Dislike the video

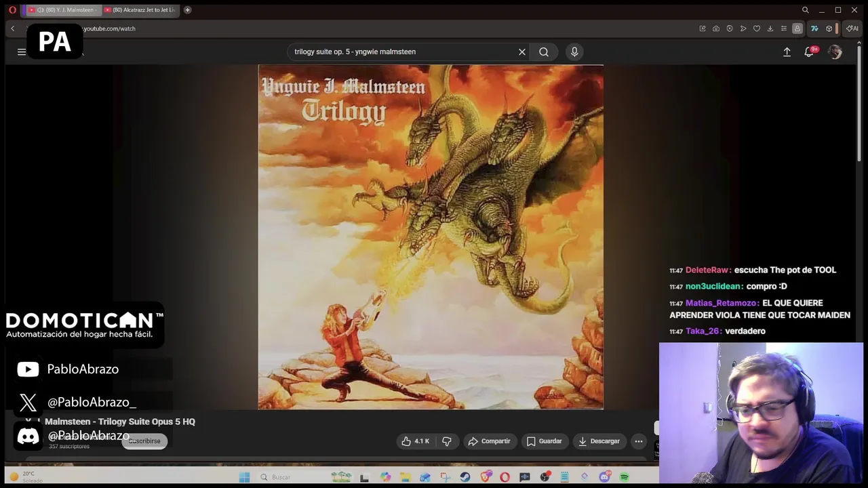click(447, 441)
